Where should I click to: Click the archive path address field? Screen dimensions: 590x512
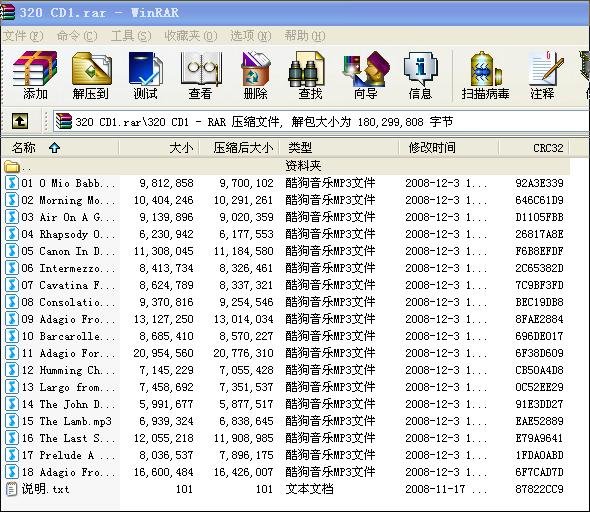pyautogui.click(x=322, y=122)
